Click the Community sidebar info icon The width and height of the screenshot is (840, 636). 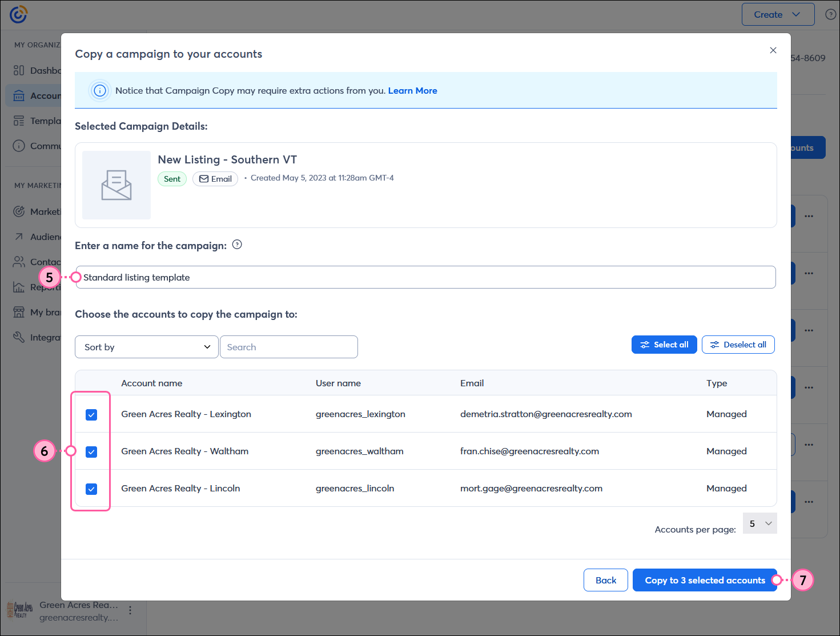[19, 146]
